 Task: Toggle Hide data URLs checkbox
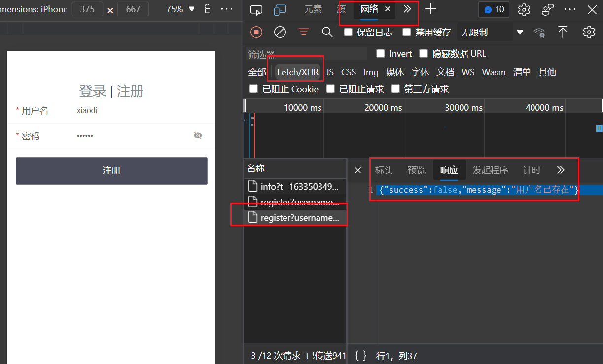click(x=424, y=53)
